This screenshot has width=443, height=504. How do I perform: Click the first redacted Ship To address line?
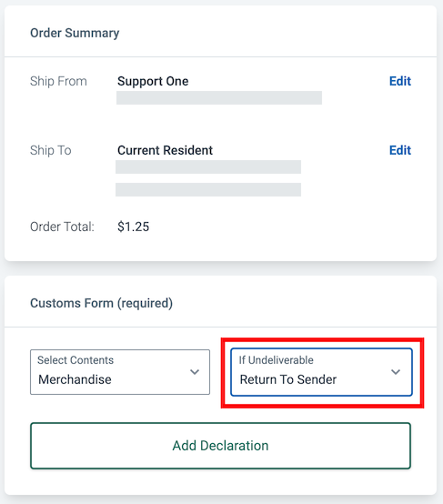[208, 166]
